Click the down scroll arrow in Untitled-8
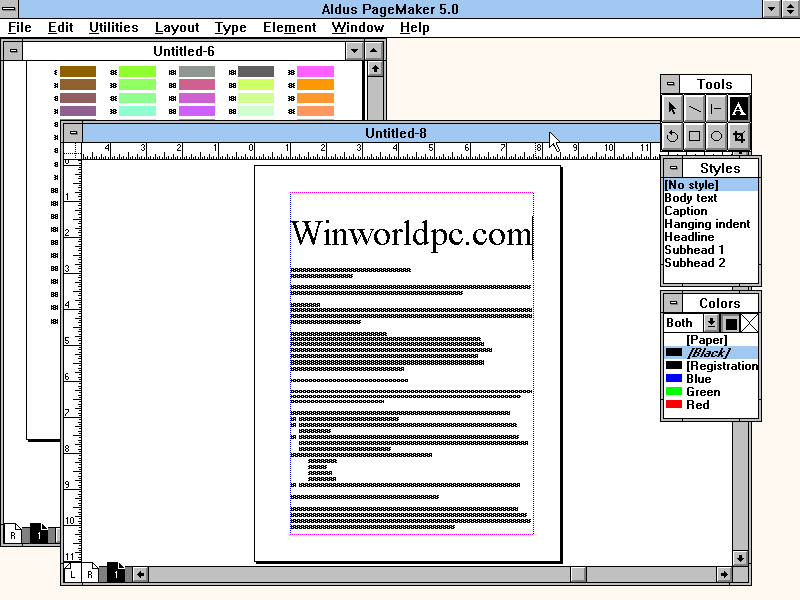The height and width of the screenshot is (600, 800). tap(740, 558)
